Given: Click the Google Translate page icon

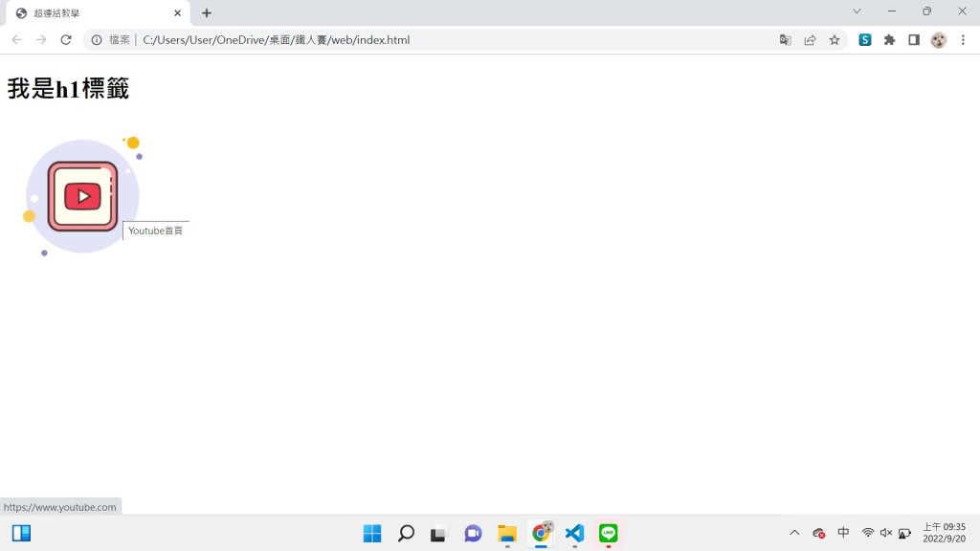Looking at the screenshot, I should coord(785,40).
